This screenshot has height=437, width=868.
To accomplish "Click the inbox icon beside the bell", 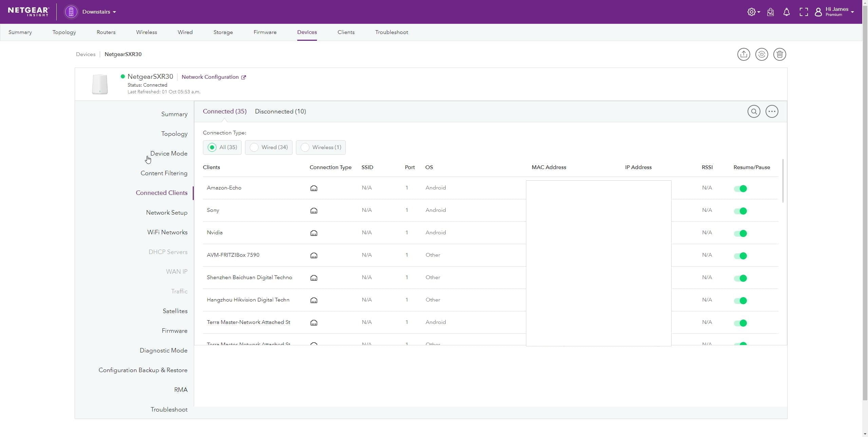I will pos(770,12).
